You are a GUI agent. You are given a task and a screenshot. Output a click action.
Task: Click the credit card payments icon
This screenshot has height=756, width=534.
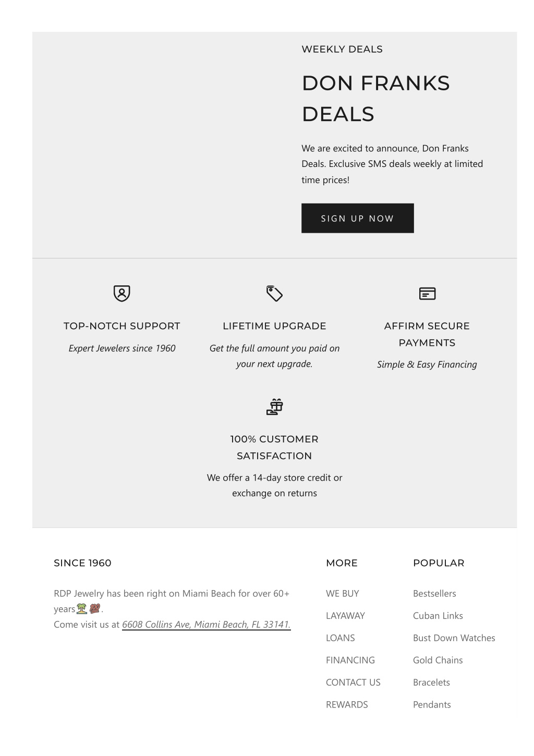(427, 293)
